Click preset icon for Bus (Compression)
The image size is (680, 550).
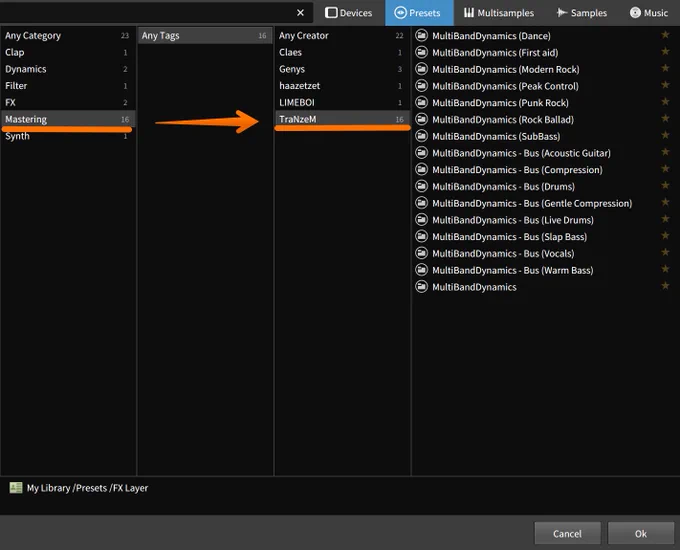(422, 169)
